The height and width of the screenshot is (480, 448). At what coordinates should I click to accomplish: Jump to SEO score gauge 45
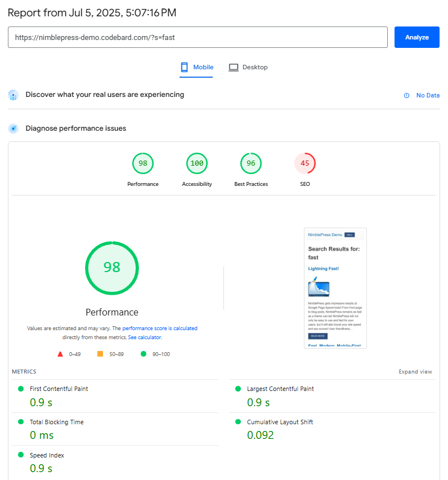pos(305,163)
